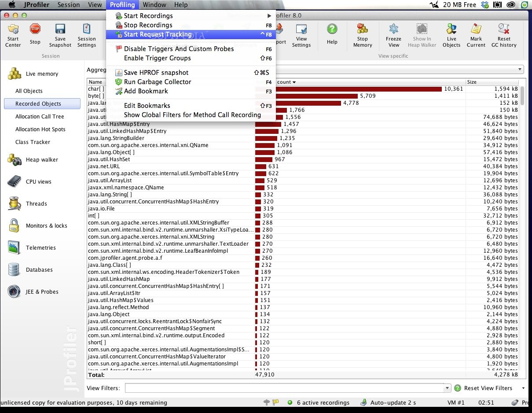Open the Help menu in menu bar

coord(181,5)
